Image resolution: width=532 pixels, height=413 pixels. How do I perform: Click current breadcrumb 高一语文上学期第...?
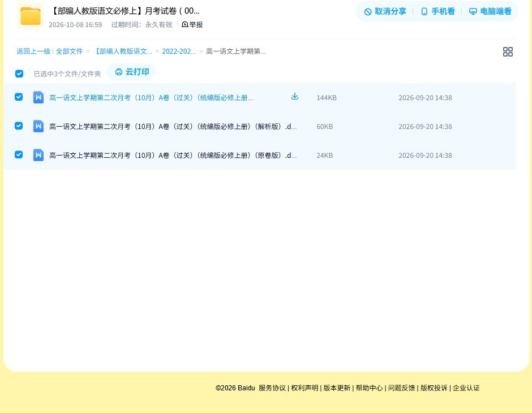(x=236, y=51)
